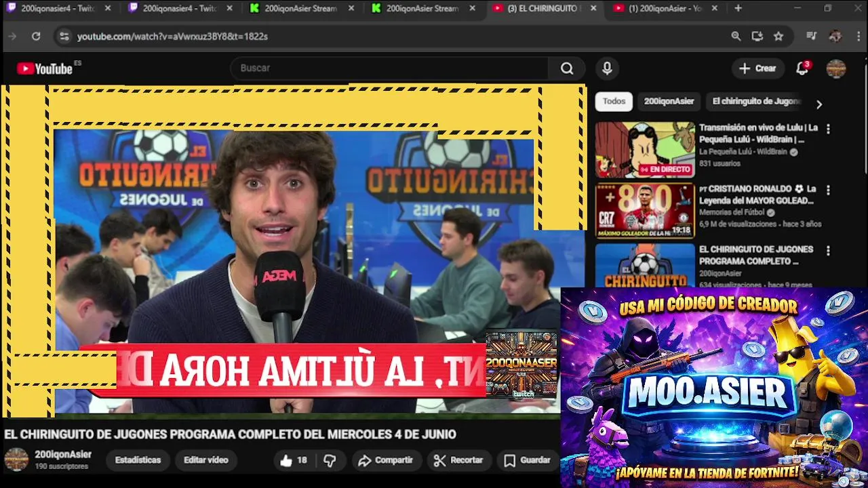Like the video with the thumbs up
Viewport: 868px width, 488px height.
point(294,460)
